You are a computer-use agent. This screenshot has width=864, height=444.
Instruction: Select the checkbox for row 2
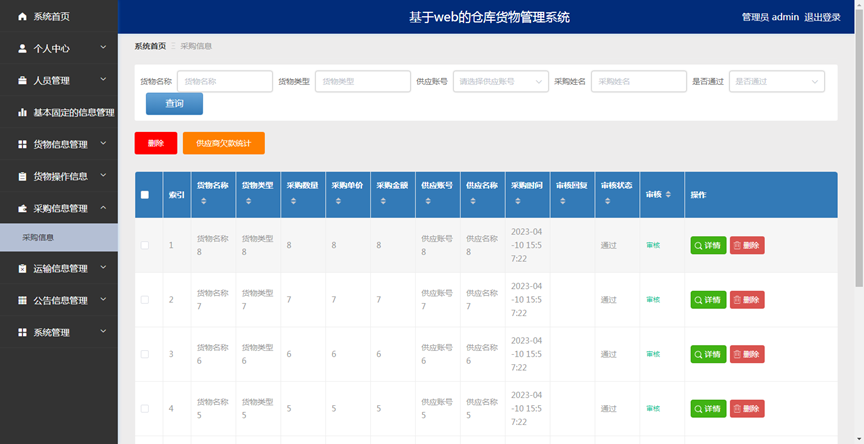point(145,300)
